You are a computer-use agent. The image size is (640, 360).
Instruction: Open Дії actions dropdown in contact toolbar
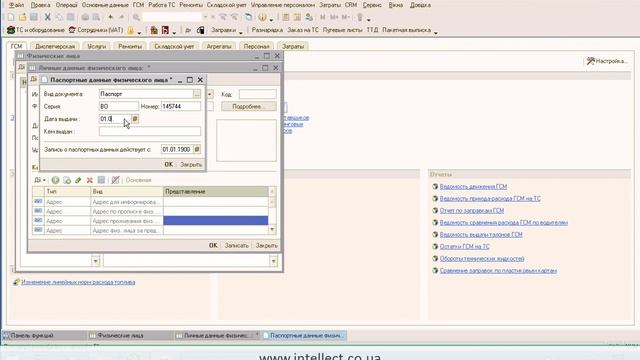click(40, 180)
